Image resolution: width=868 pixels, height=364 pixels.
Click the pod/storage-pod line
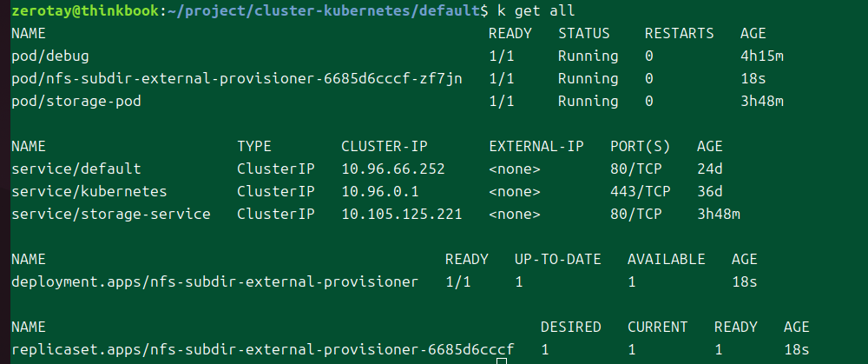coord(76,101)
